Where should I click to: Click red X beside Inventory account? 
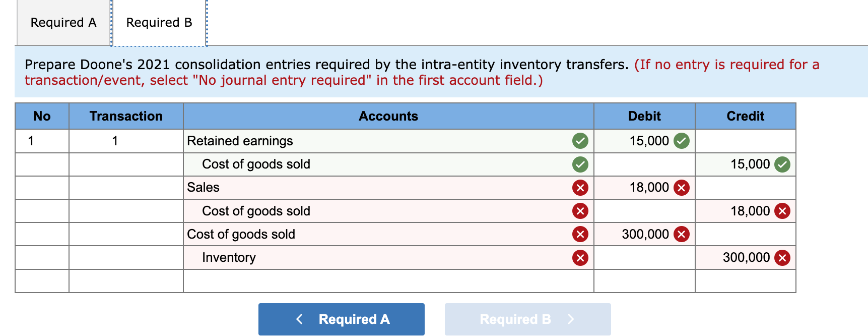[580, 258]
